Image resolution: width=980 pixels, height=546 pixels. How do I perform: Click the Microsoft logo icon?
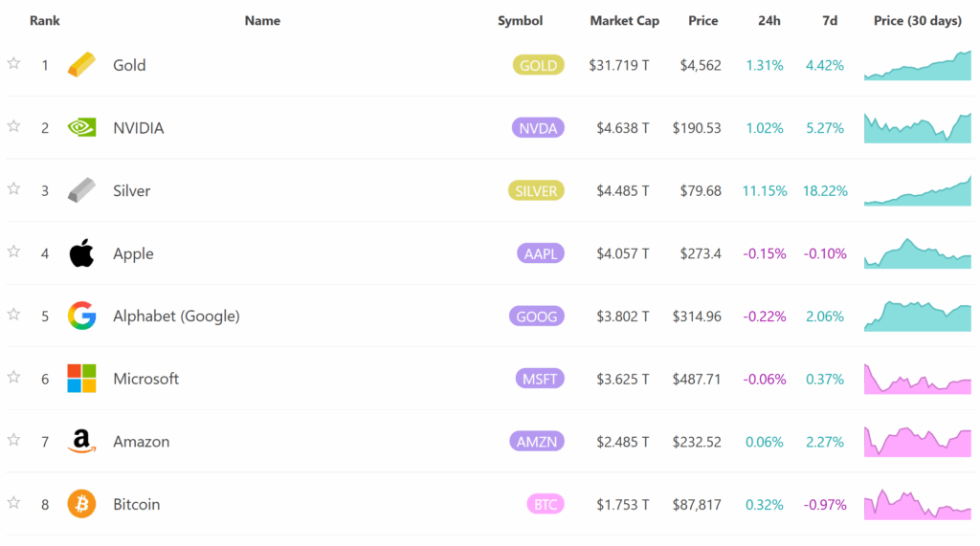(81, 379)
